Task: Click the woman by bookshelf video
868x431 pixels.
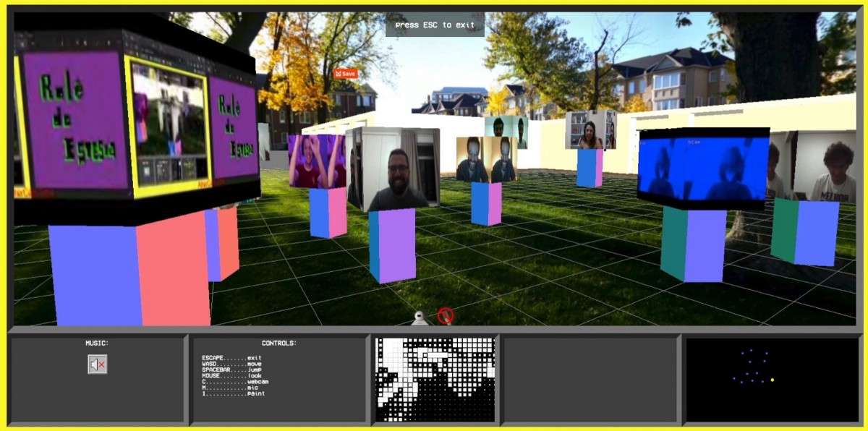Action: (x=590, y=131)
